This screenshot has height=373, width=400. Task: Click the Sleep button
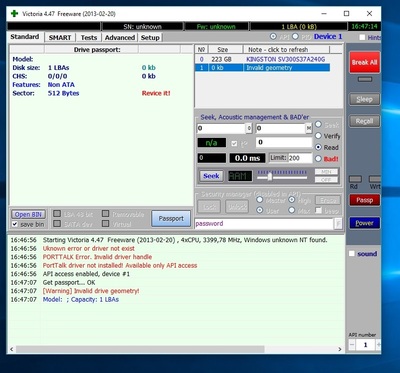click(x=364, y=99)
